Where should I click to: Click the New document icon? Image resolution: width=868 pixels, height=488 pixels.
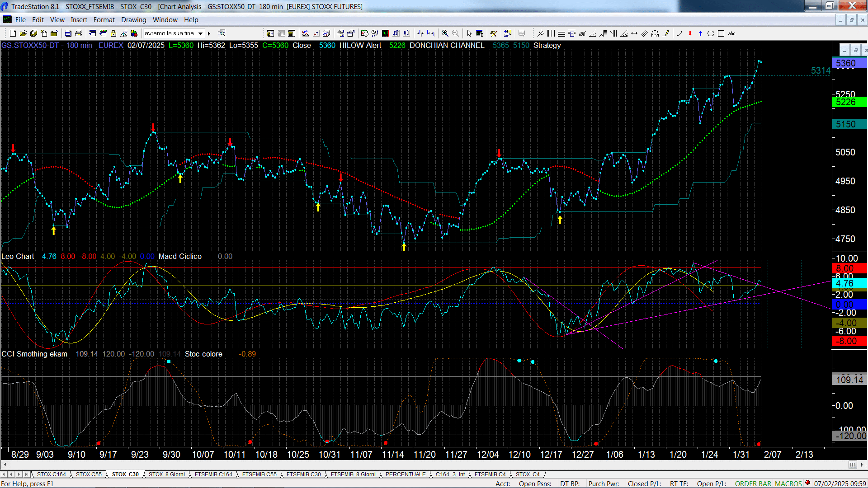coord(13,33)
